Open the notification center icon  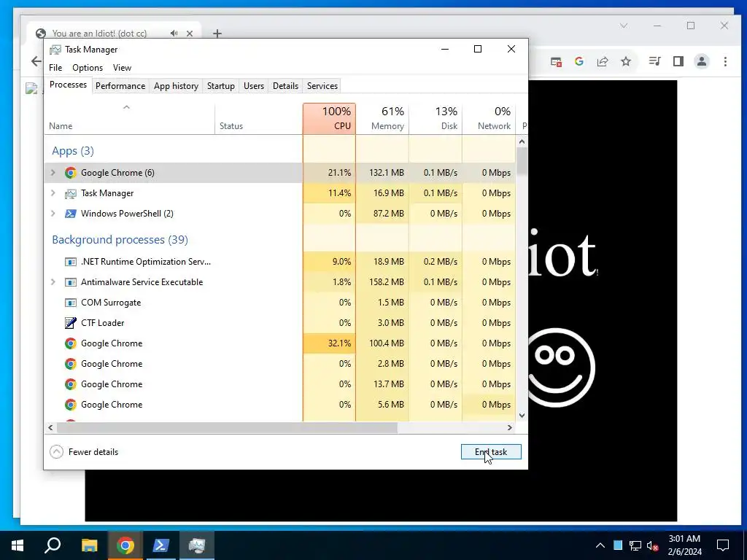[723, 545]
